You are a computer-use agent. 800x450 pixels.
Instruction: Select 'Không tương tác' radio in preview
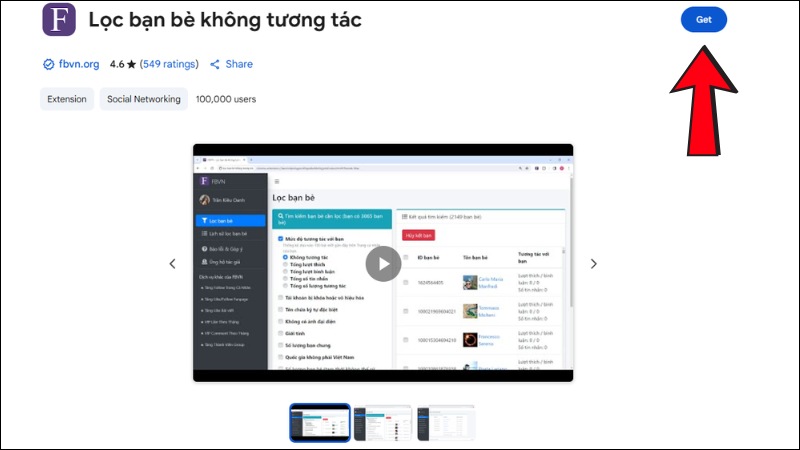pyautogui.click(x=285, y=258)
